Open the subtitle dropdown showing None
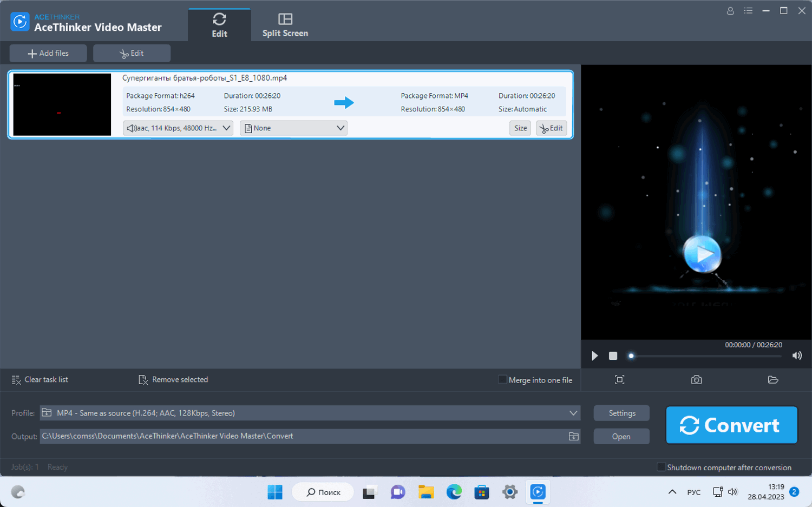Viewport: 812px width, 507px height. coord(293,128)
